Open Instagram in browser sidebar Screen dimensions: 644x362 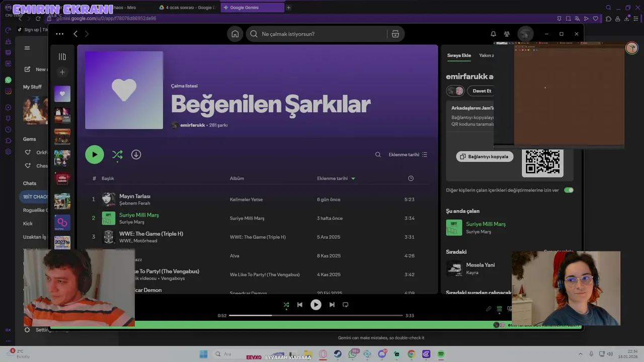click(x=8, y=91)
